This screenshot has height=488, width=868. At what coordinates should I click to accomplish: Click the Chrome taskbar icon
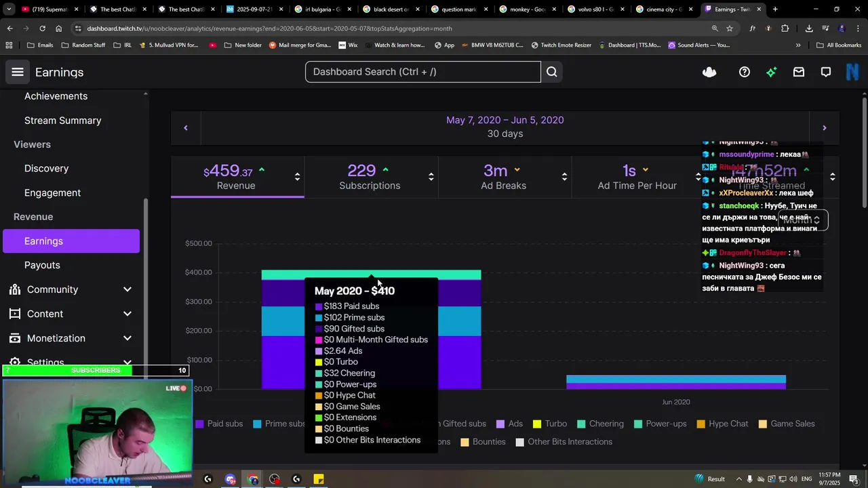253,479
